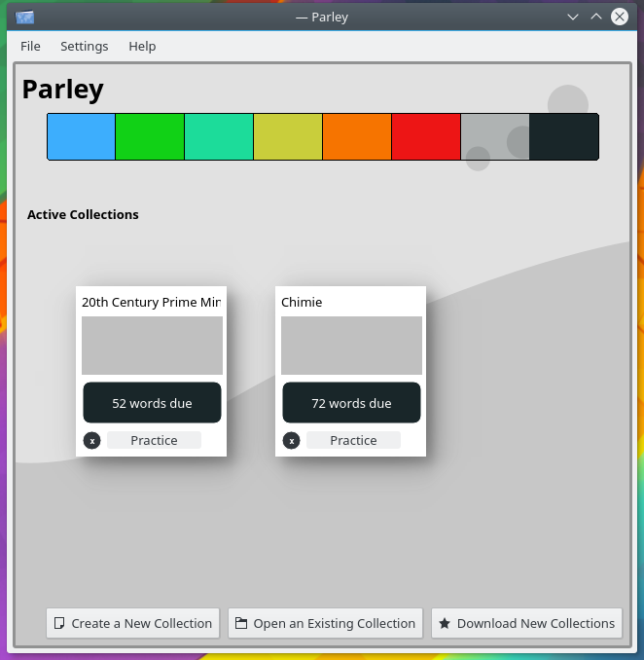Maximize the window using the up chevron icon

596,17
